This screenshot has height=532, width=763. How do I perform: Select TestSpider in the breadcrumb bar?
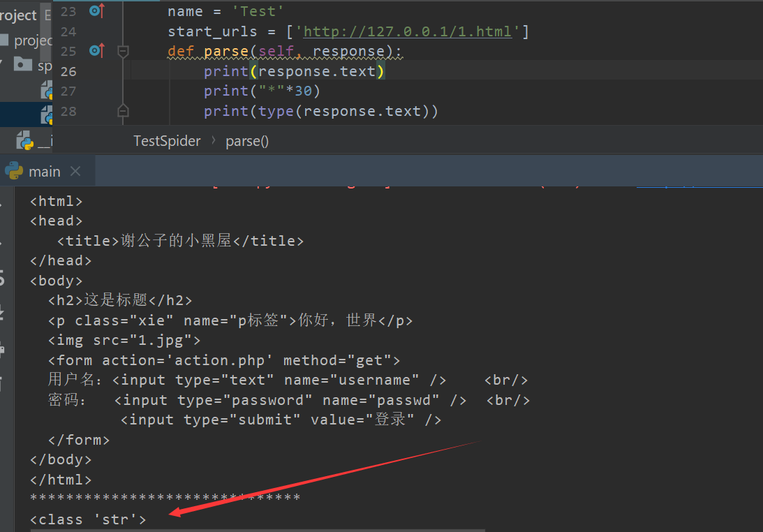[167, 141]
